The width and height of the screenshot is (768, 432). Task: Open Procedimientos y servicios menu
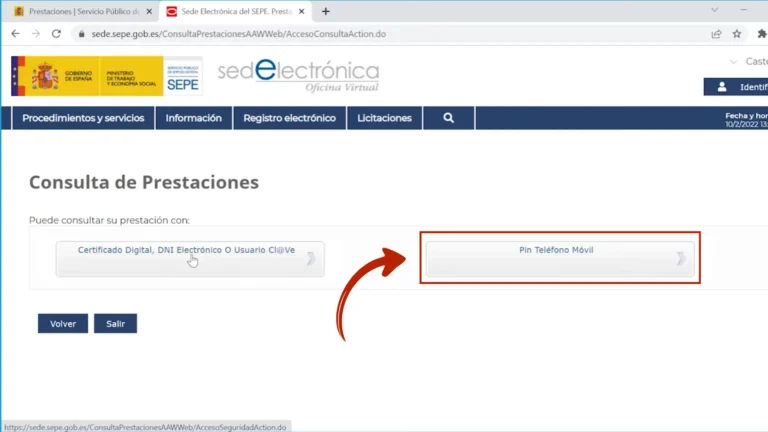[83, 118]
